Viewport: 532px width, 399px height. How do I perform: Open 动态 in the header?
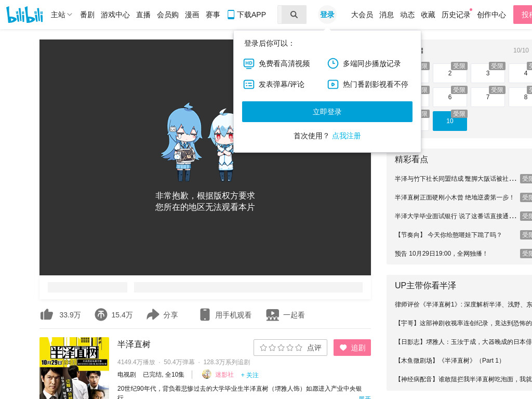(407, 15)
